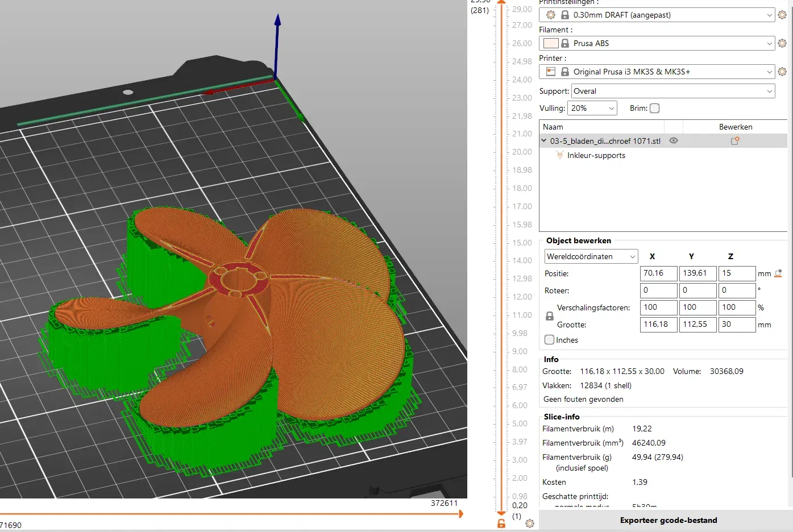Open print settings gear next to DRAFT preset
Viewport: 793px width, 532px height.
point(782,15)
